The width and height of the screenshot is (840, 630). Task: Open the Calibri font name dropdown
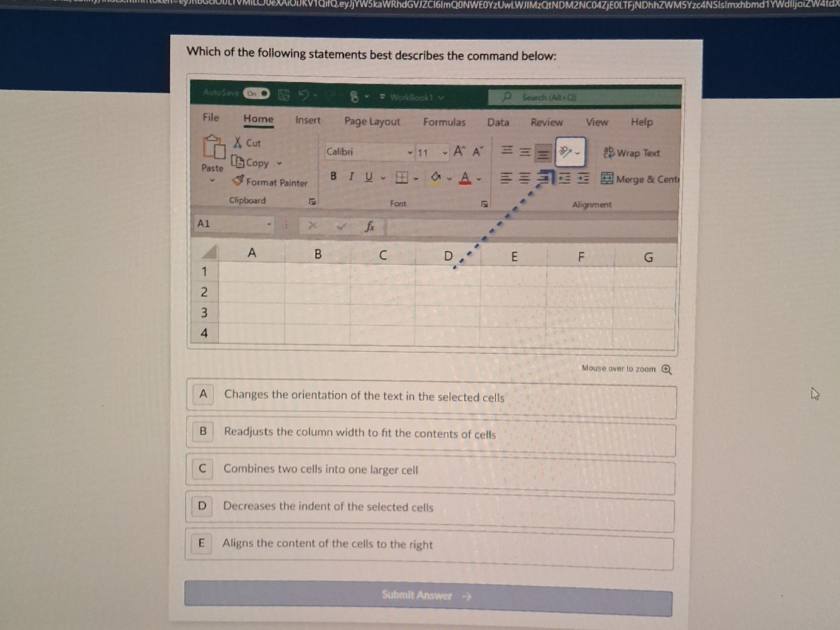point(410,152)
